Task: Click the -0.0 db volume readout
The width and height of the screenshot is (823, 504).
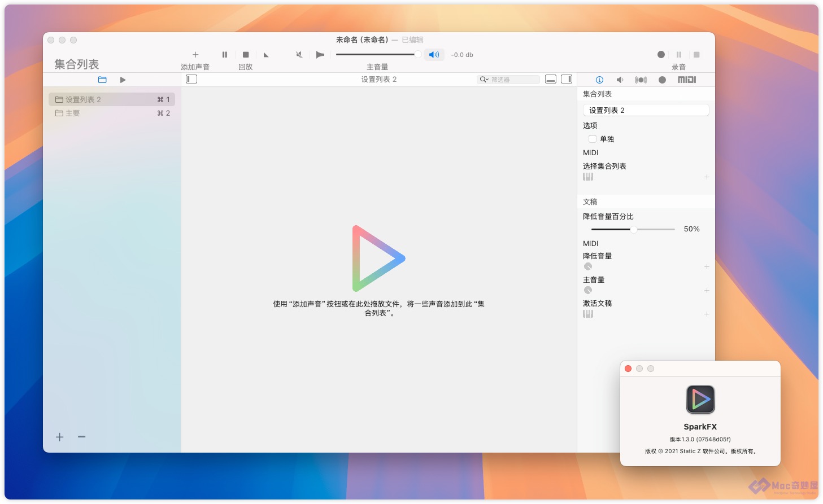Action: click(x=462, y=55)
